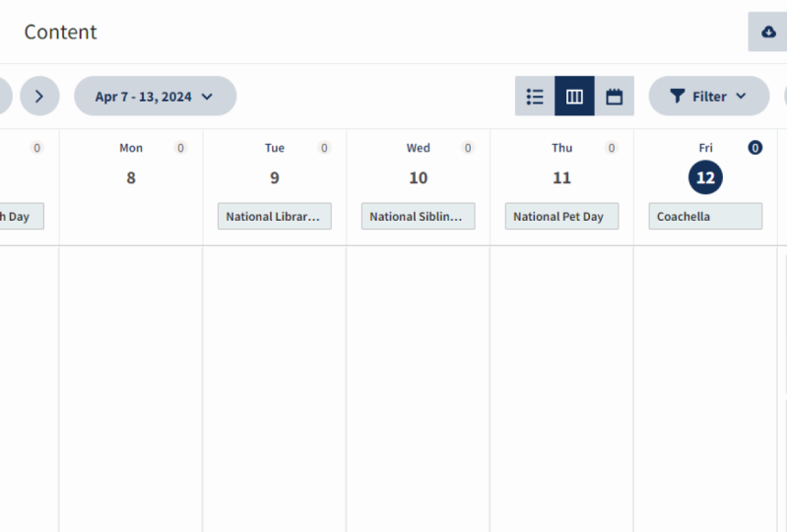The width and height of the screenshot is (787, 532).
Task: Open the National Sibling event tag on Wednesday
Action: point(418,217)
